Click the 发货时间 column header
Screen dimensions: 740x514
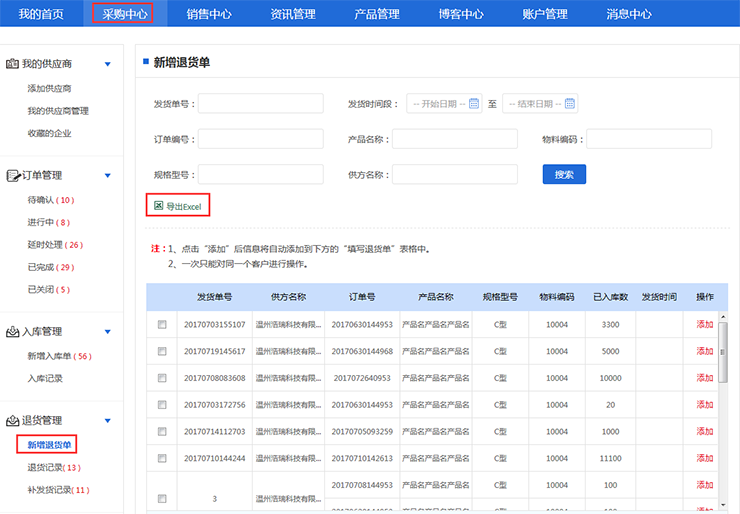(x=659, y=297)
